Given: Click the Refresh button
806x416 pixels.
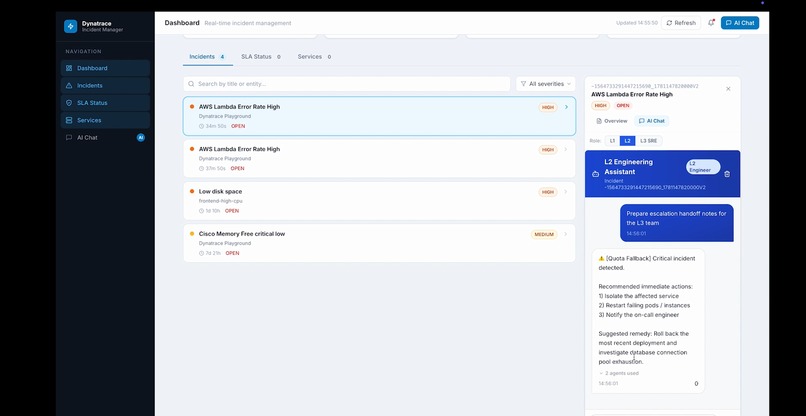Looking at the screenshot, I should (681, 23).
